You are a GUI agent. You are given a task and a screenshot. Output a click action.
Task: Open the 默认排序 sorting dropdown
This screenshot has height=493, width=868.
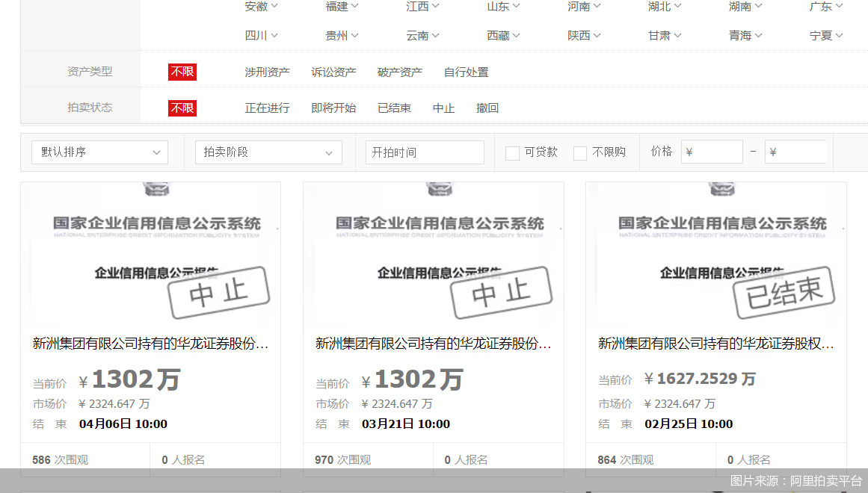[x=99, y=152]
